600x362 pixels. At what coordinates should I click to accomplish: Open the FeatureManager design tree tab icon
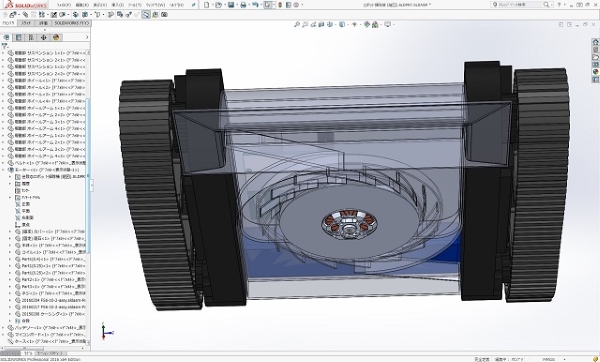point(7,37)
